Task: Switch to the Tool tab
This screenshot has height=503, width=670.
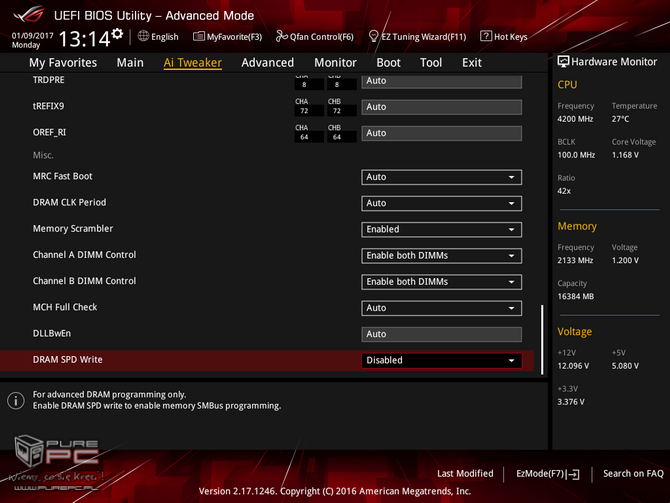Action: coord(431,63)
